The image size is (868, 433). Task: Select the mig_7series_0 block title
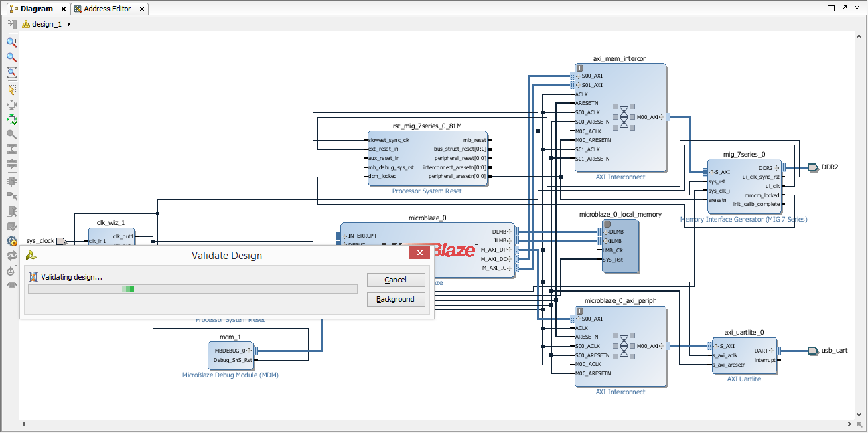click(x=744, y=154)
